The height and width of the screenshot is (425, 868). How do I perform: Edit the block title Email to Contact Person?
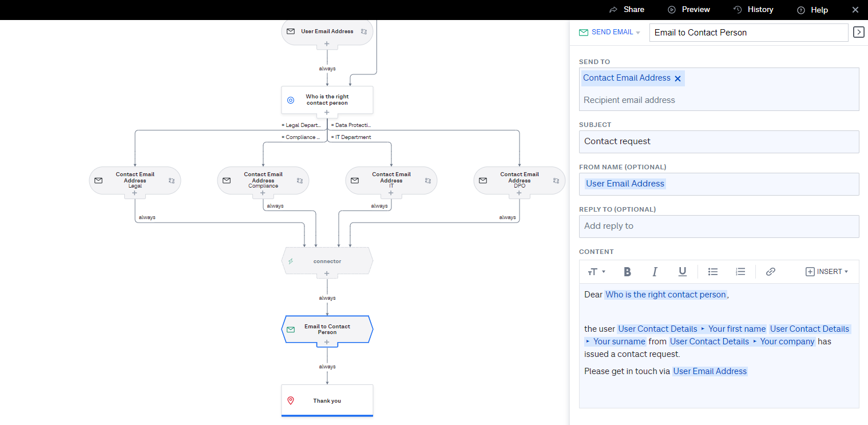point(748,33)
